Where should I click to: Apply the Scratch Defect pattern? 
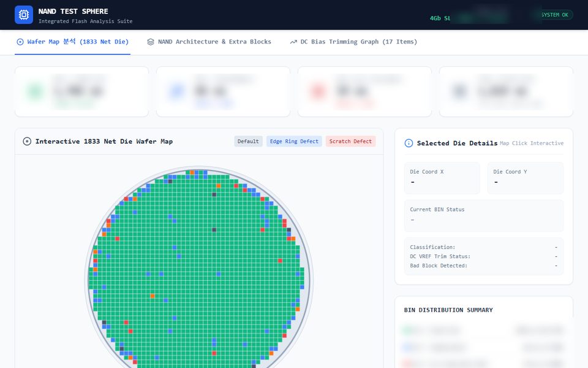click(x=350, y=141)
